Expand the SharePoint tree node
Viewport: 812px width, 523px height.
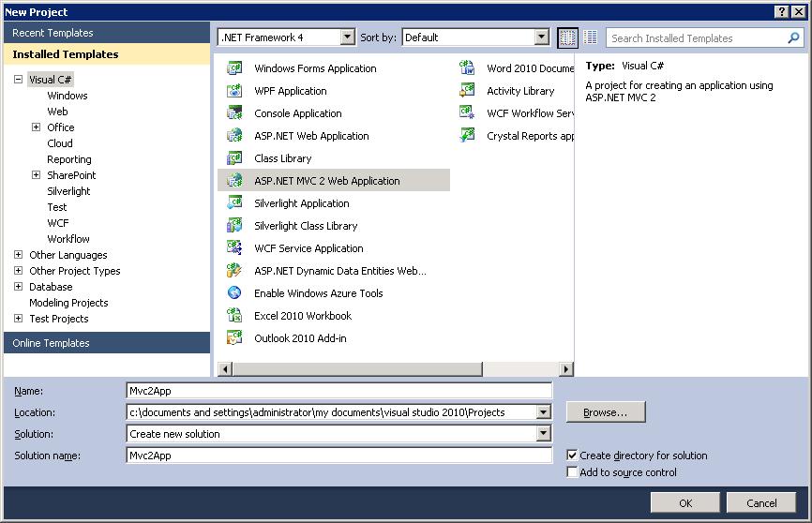click(36, 174)
